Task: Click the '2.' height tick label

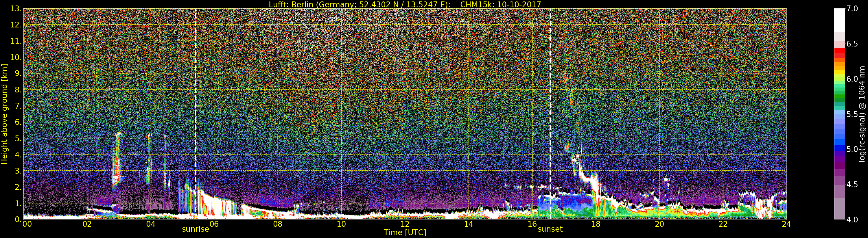Action: tap(18, 187)
